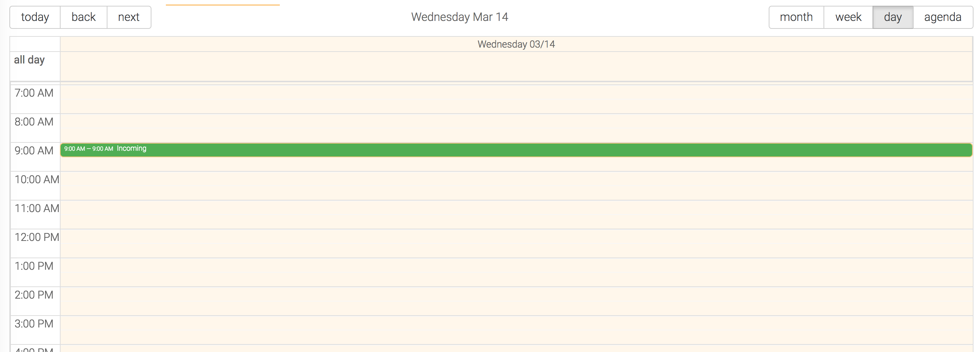Select the day view
Viewport: 980px width, 352px height.
[892, 17]
